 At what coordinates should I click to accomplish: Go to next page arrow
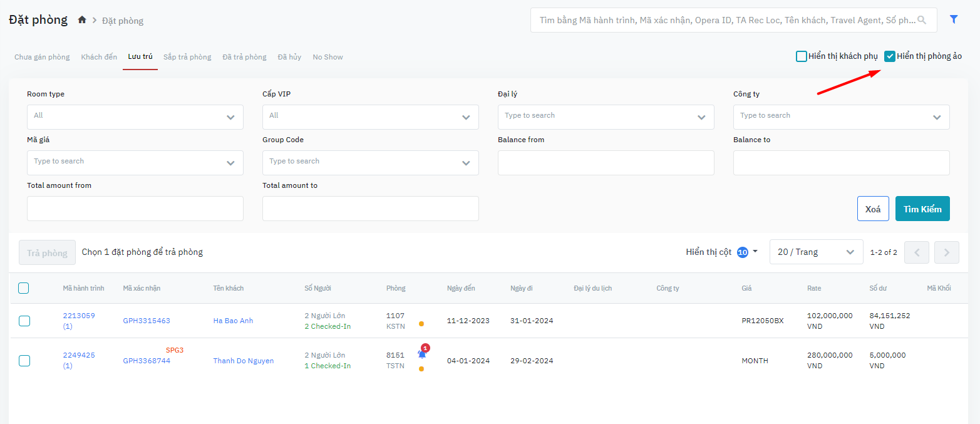tap(946, 252)
